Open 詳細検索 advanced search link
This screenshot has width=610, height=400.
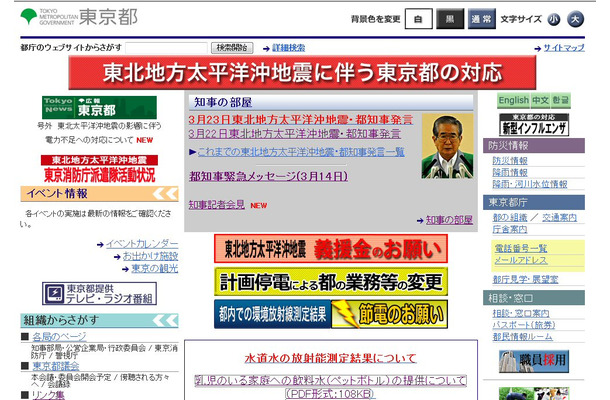click(x=288, y=48)
